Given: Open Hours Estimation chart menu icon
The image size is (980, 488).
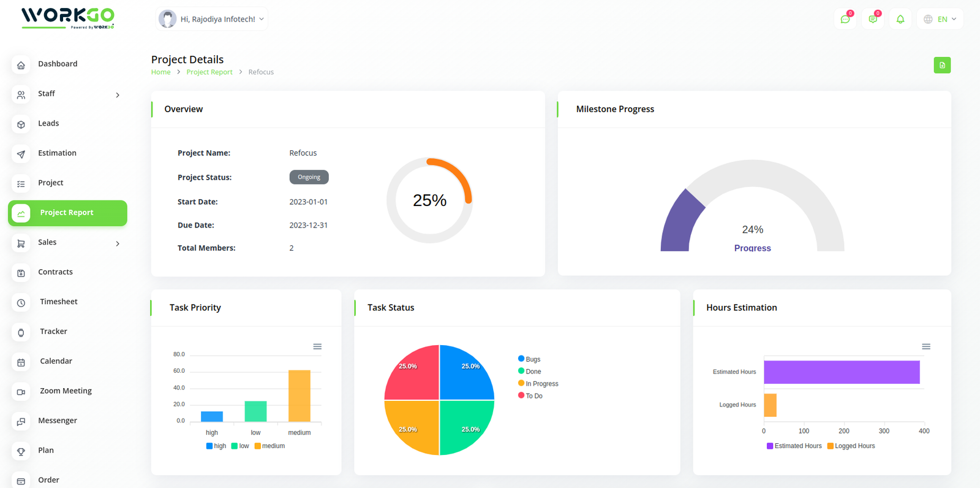Looking at the screenshot, I should [x=925, y=346].
